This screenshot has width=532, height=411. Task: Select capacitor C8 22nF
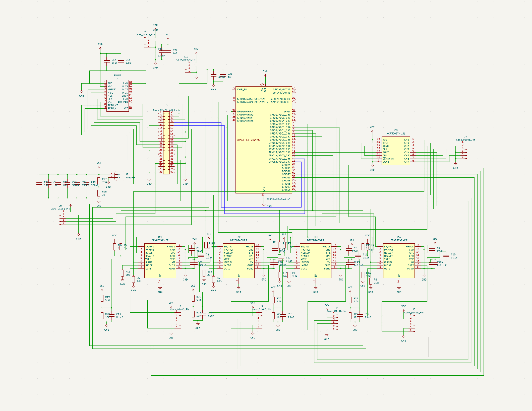[432, 250]
